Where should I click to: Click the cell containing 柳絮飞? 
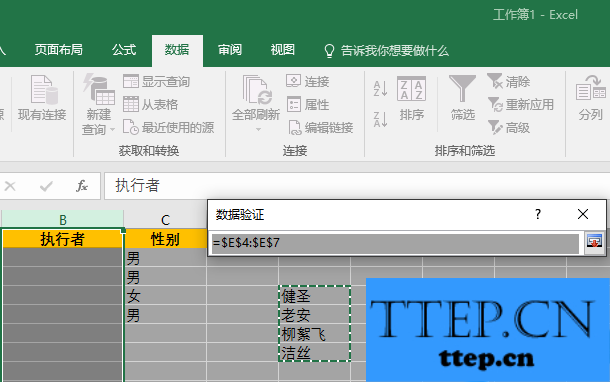[314, 333]
